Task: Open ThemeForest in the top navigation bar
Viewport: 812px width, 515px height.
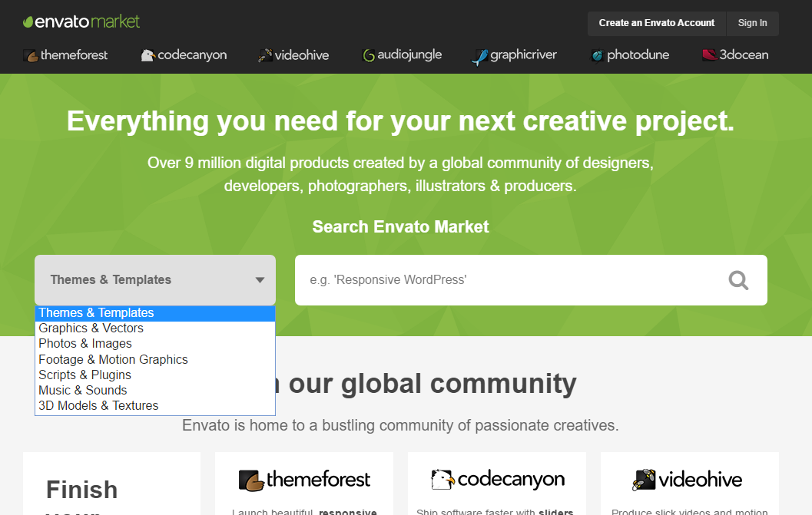Action: pyautogui.click(x=66, y=55)
